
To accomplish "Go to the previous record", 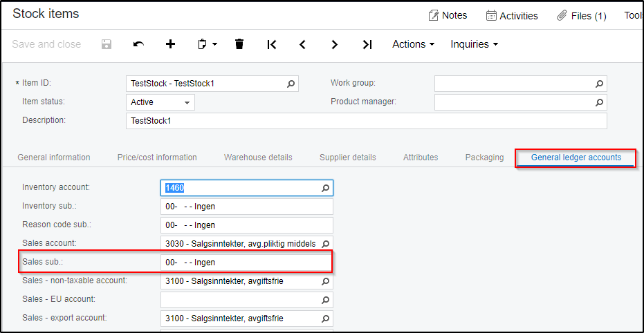I will [x=302, y=44].
